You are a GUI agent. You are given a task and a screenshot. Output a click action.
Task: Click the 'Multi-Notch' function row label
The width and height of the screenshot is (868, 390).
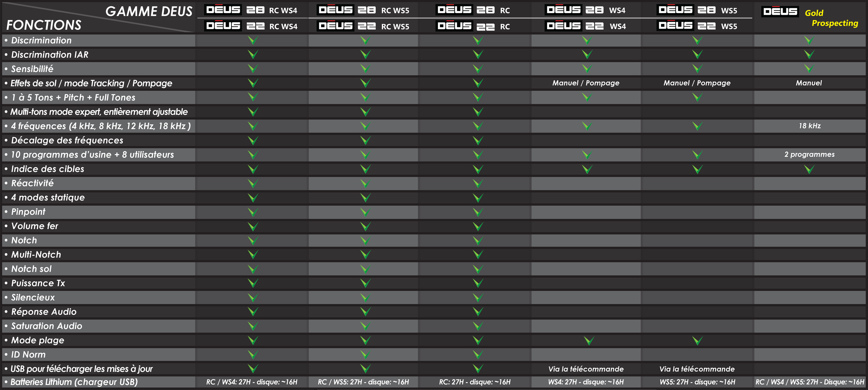pyautogui.click(x=36, y=255)
